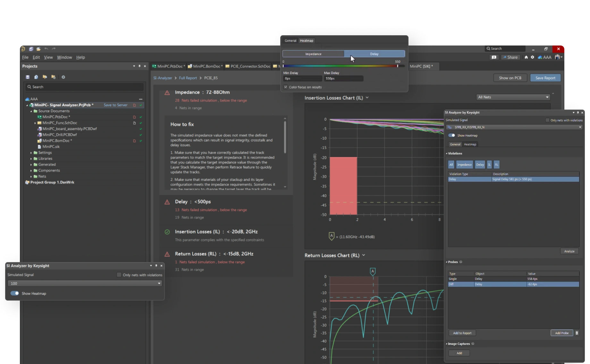Toggle Show Heatmap in left floating SI Analyzer panel
The height and width of the screenshot is (364, 590).
coord(14,293)
